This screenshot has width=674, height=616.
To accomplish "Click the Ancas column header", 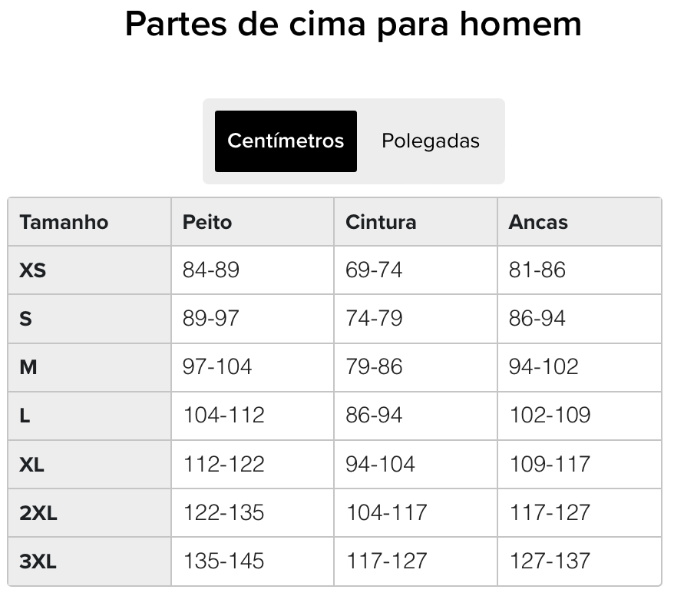I will [x=538, y=222].
